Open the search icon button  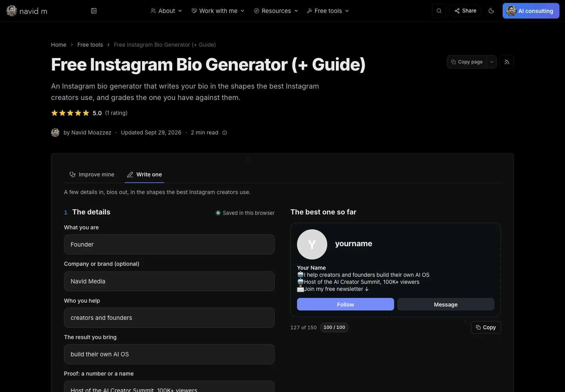[x=439, y=11]
